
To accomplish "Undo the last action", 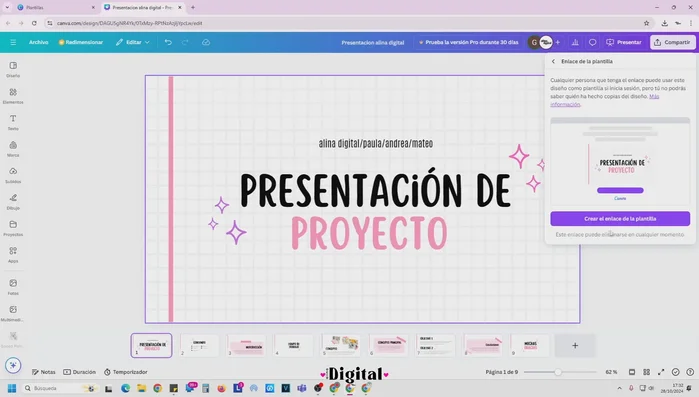I will point(168,42).
